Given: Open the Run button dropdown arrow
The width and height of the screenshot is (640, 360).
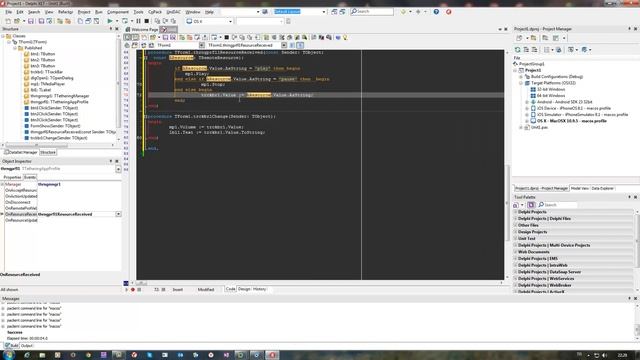Looking at the screenshot, I should (x=117, y=21).
